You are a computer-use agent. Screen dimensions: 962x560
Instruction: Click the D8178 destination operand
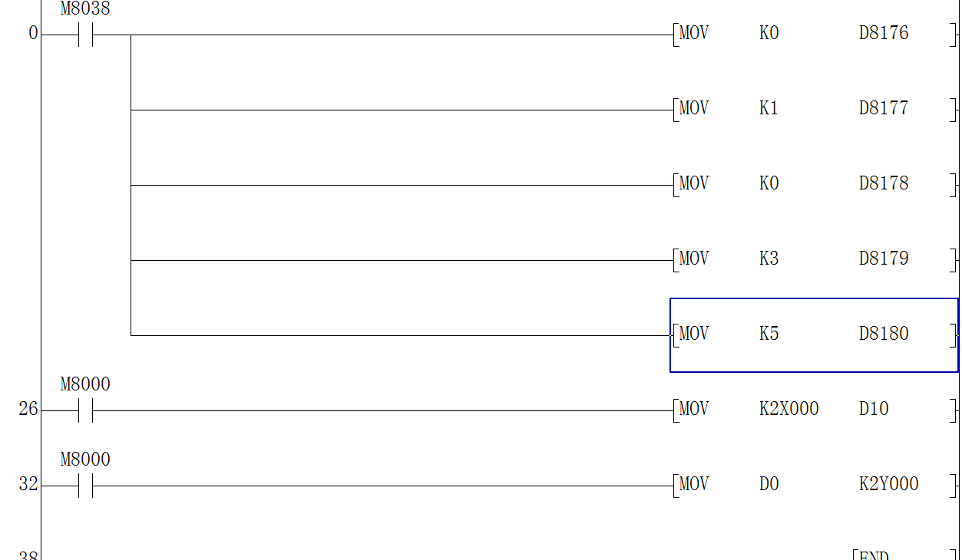(x=883, y=184)
